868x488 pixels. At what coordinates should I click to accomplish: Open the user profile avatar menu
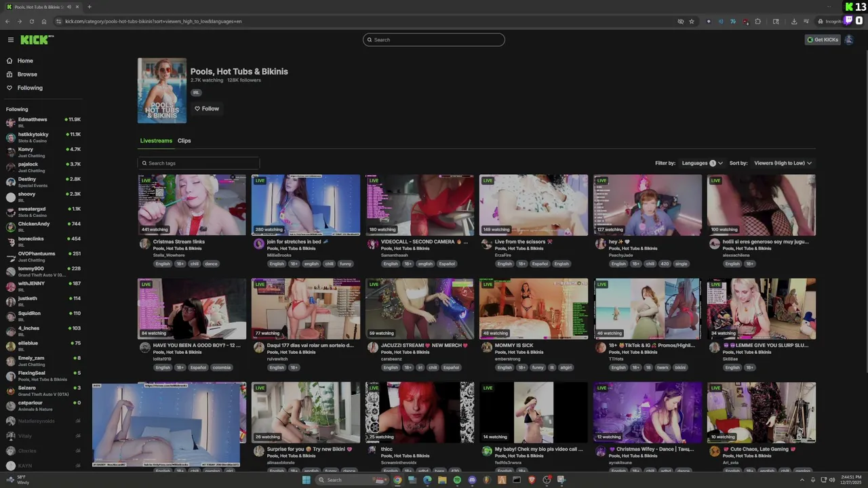point(849,40)
